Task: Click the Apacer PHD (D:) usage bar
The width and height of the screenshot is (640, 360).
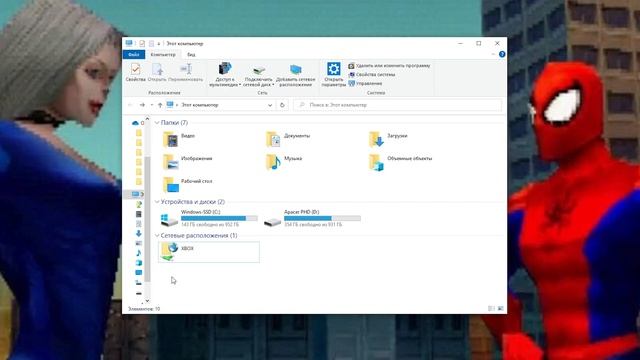Action: [x=322, y=218]
